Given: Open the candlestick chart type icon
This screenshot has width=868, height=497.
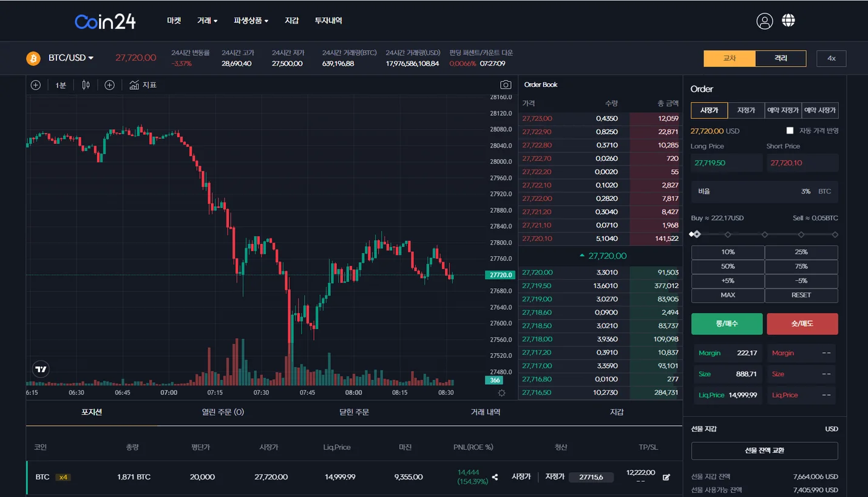Looking at the screenshot, I should click(86, 85).
